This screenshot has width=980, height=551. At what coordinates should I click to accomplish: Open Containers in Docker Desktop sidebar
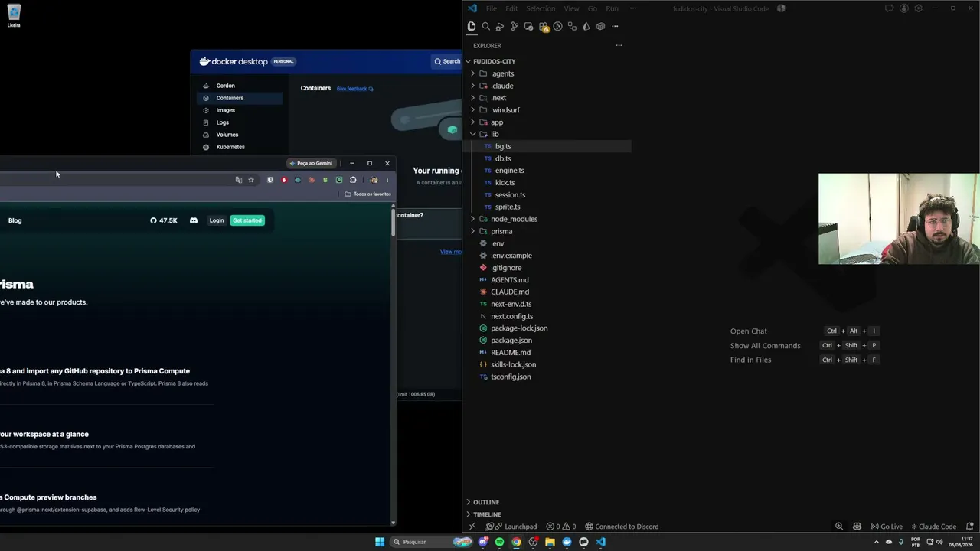click(240, 98)
